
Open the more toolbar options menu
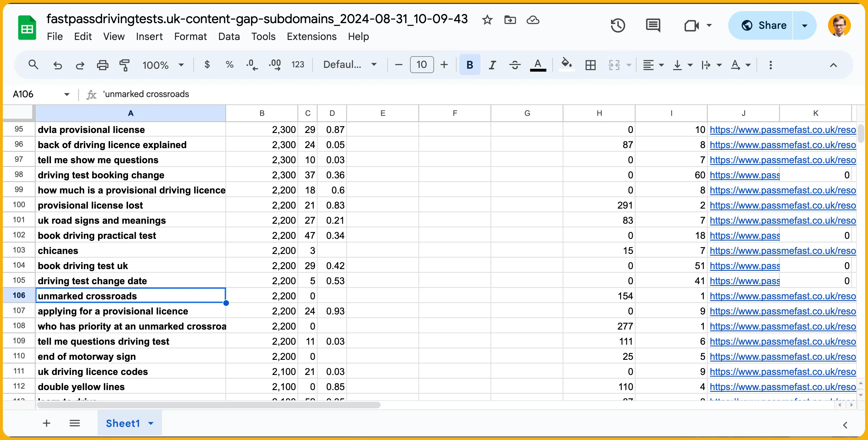(x=770, y=65)
